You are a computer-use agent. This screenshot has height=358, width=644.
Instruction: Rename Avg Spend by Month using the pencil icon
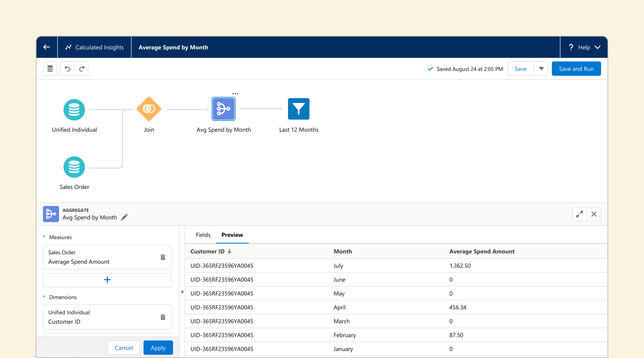124,217
